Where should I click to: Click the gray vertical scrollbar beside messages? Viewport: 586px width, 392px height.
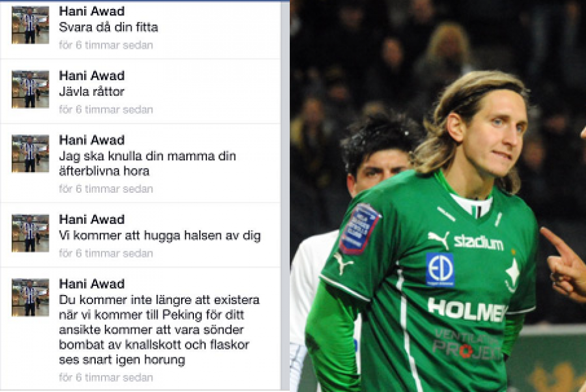click(x=285, y=197)
